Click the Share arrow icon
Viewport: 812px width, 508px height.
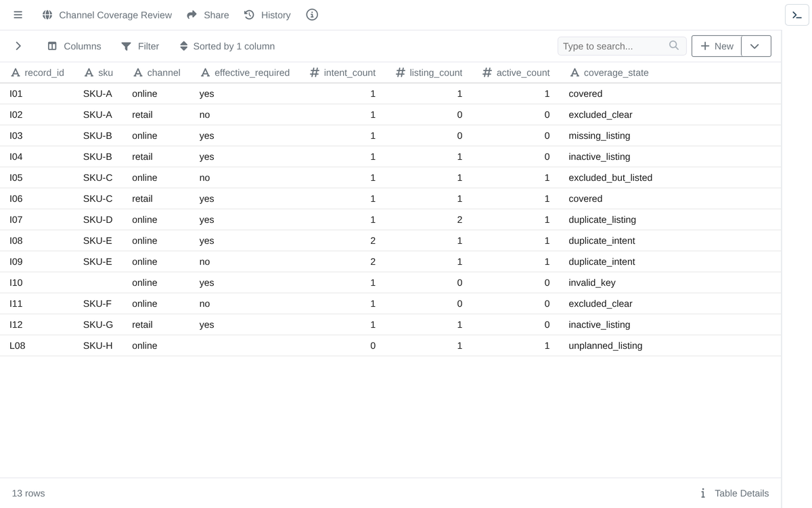click(191, 15)
